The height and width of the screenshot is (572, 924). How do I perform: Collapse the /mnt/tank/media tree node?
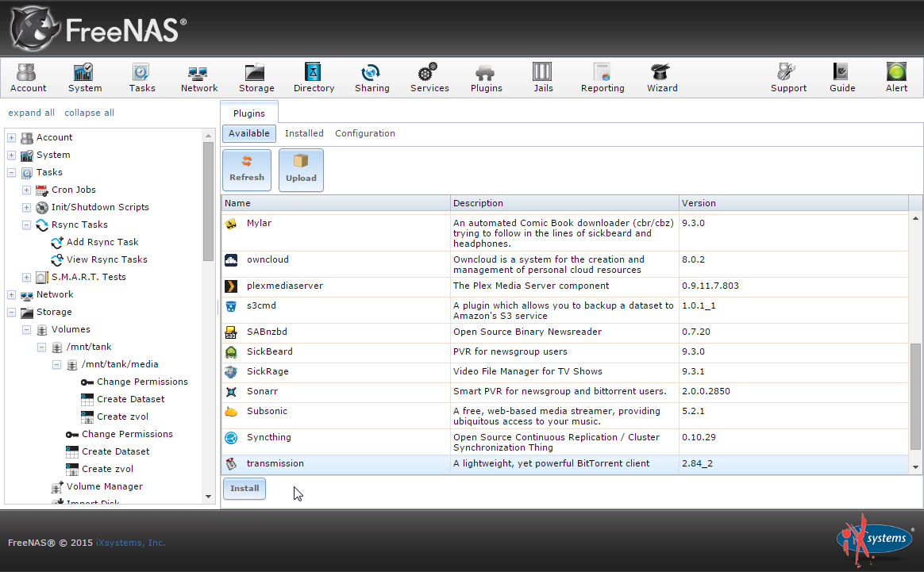[x=56, y=365]
